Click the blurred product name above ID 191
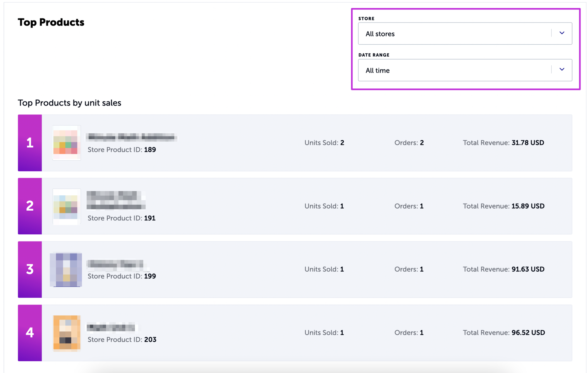This screenshot has width=588, height=373. click(x=116, y=200)
